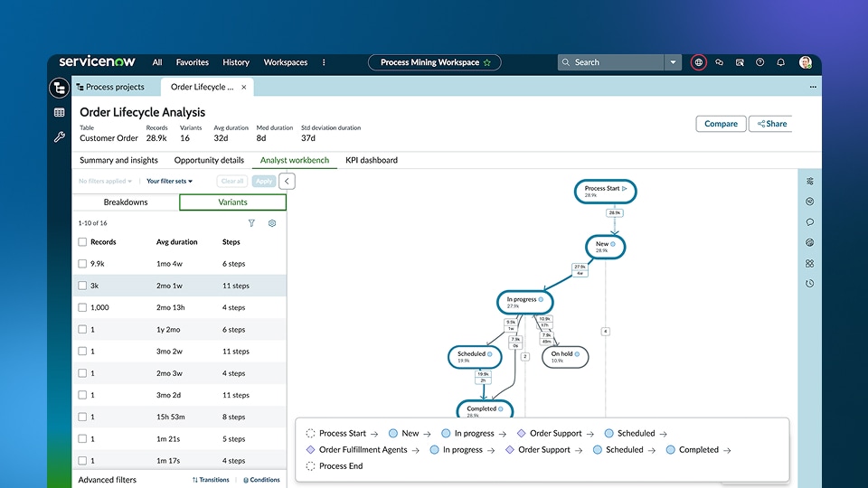Click the Apply filters button

[263, 181]
